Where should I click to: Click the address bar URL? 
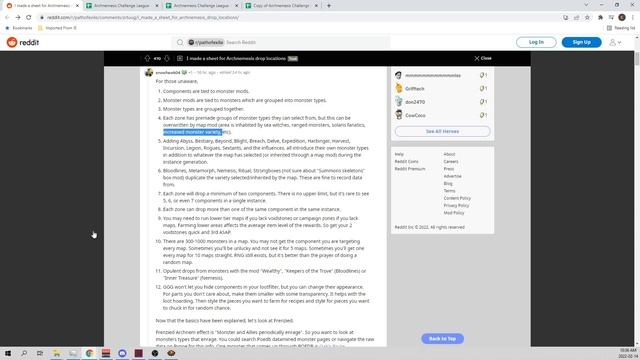coord(143,18)
